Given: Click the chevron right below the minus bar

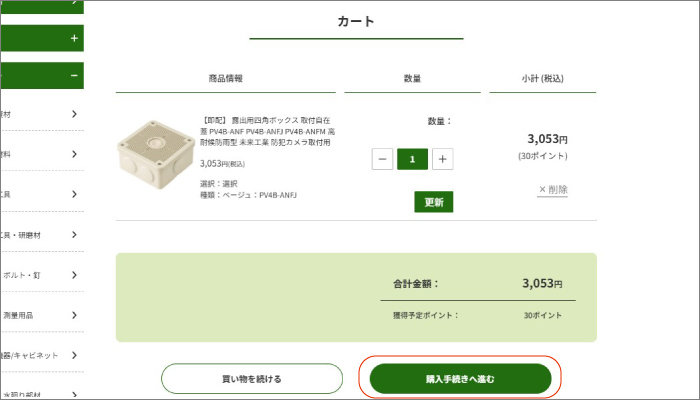Looking at the screenshot, I should point(74,113).
